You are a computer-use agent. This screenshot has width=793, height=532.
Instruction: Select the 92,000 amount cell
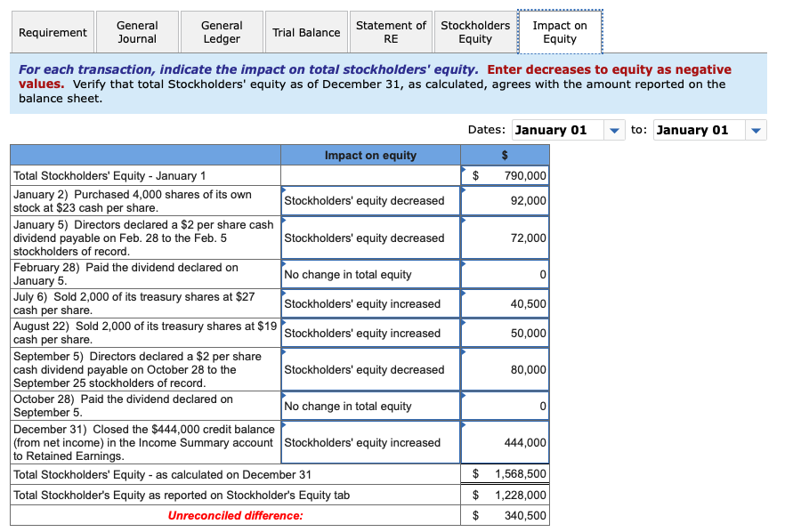pos(504,200)
